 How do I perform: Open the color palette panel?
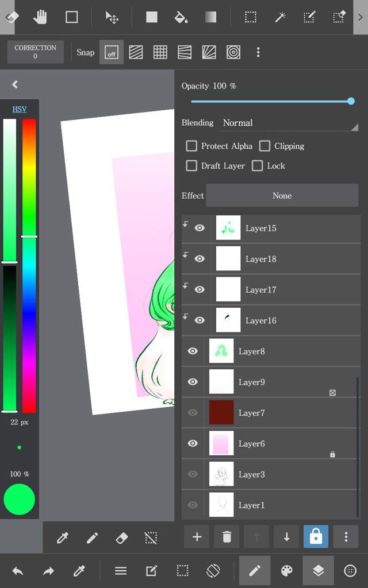click(287, 571)
